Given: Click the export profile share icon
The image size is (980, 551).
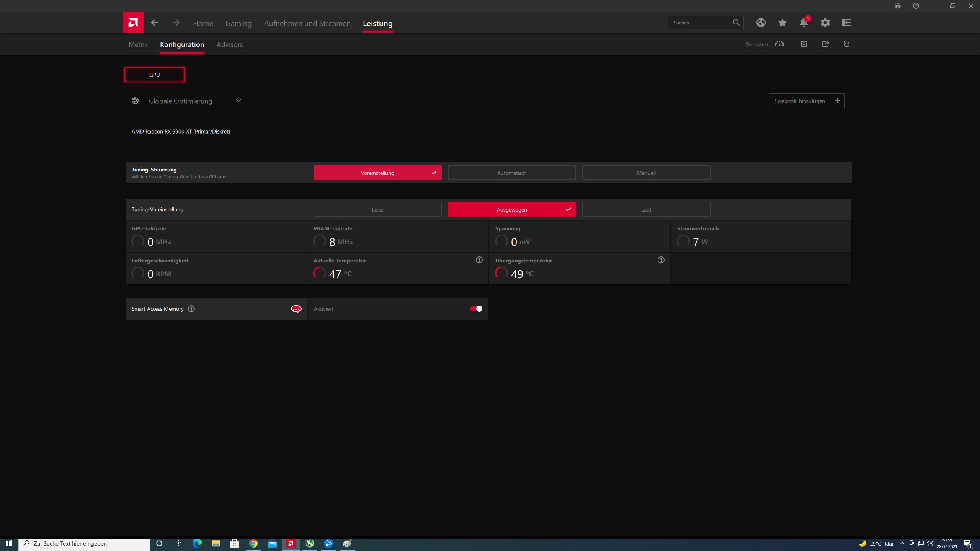Looking at the screenshot, I should tap(825, 44).
